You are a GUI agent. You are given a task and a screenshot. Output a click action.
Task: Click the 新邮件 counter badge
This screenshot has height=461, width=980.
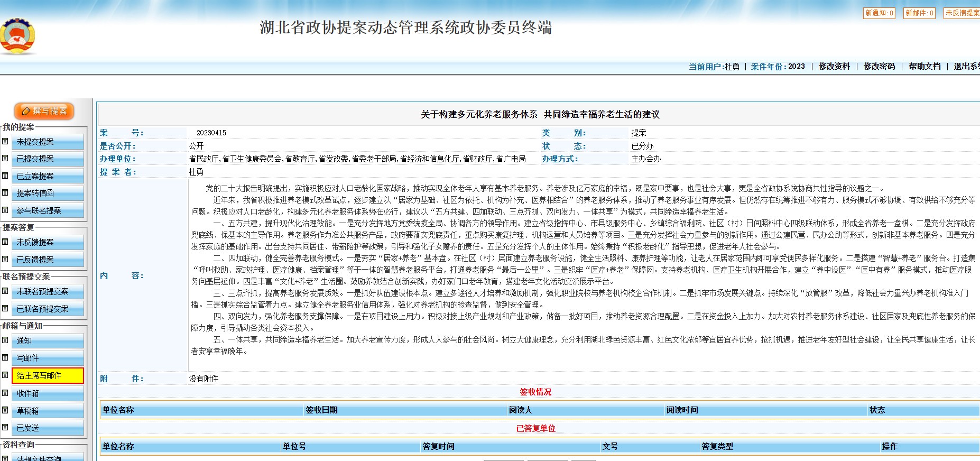point(919,13)
